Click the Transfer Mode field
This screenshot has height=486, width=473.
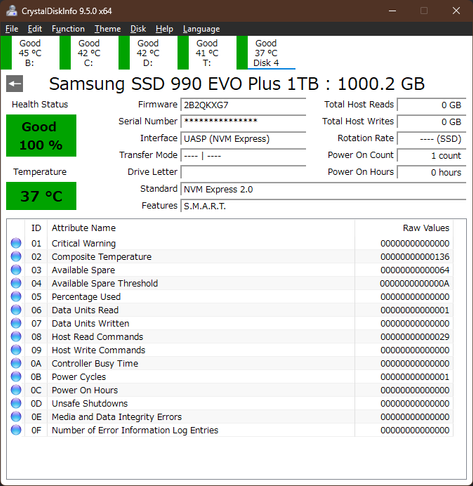pos(243,155)
